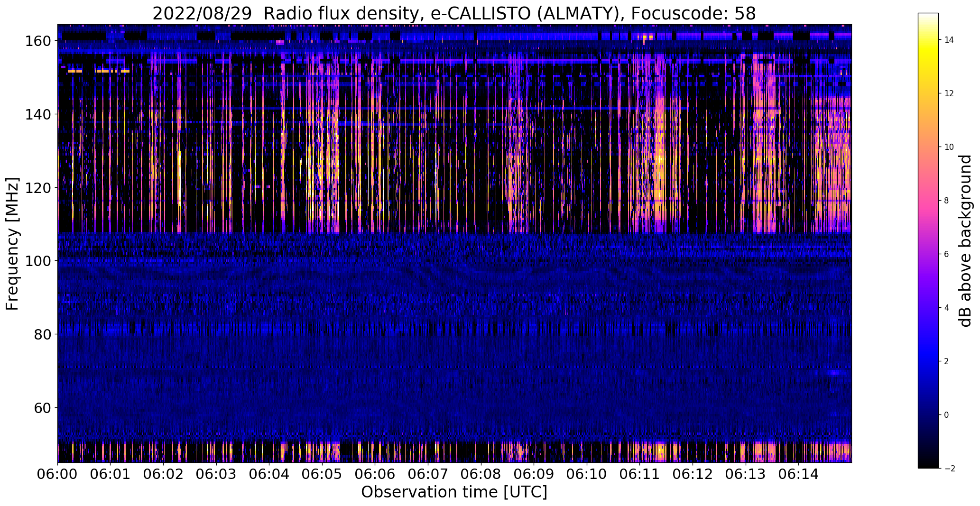Click the 06:05 time tick label
980x506 pixels.
[x=322, y=475]
